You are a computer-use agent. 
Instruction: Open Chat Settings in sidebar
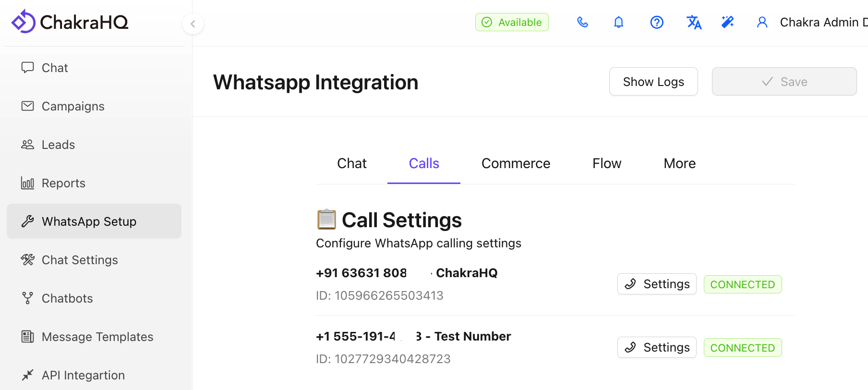94,260
